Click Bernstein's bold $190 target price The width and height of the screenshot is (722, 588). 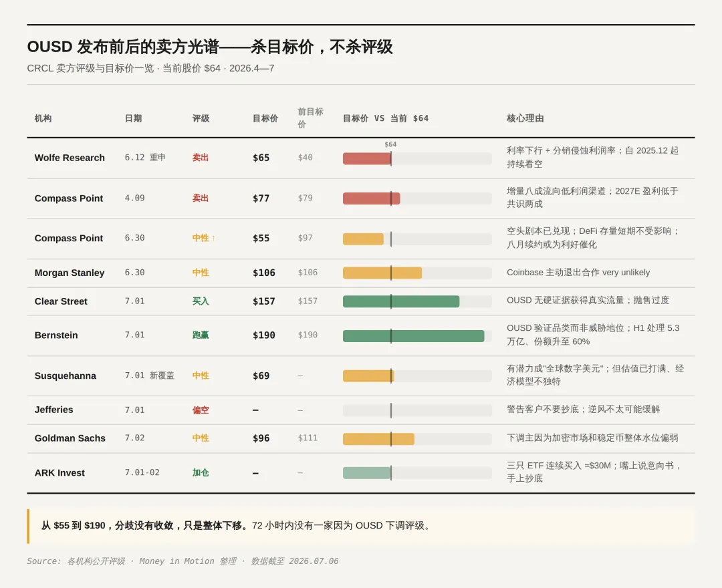[x=264, y=335]
